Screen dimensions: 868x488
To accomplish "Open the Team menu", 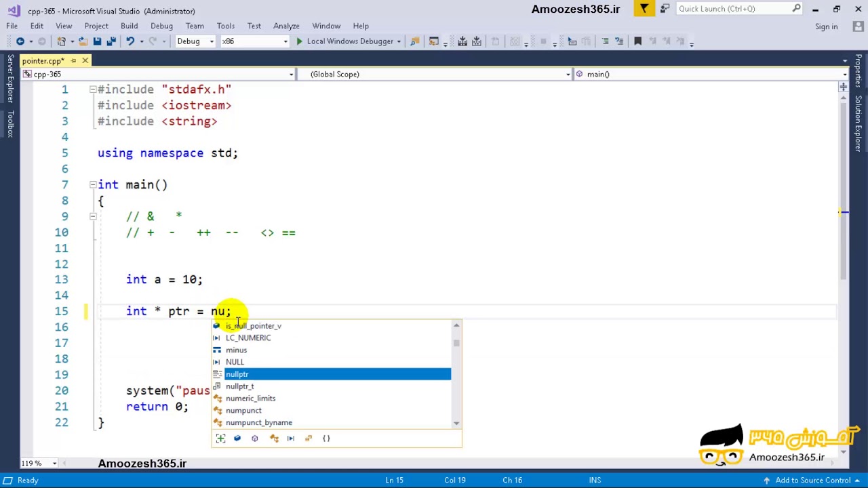I will [195, 26].
